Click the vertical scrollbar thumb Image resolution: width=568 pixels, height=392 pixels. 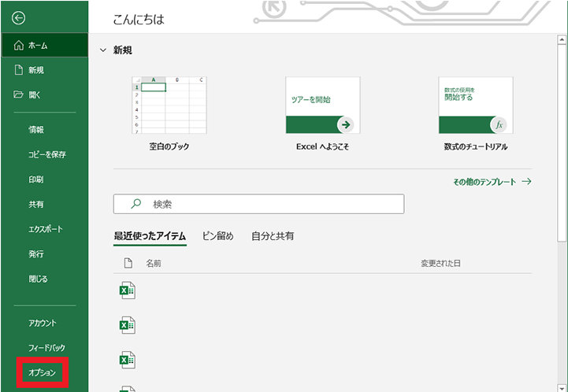(x=562, y=142)
